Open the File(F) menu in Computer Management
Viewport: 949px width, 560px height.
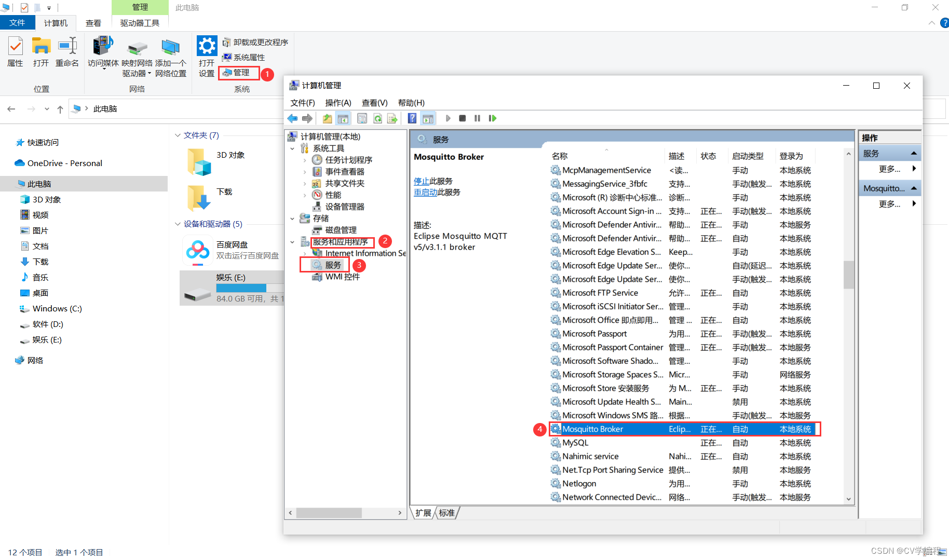[x=303, y=103]
